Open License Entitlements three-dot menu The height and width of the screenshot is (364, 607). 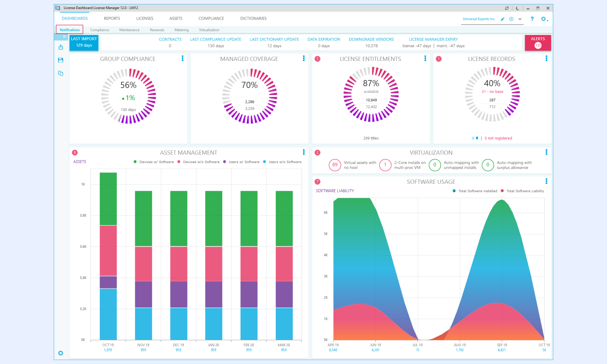click(425, 58)
